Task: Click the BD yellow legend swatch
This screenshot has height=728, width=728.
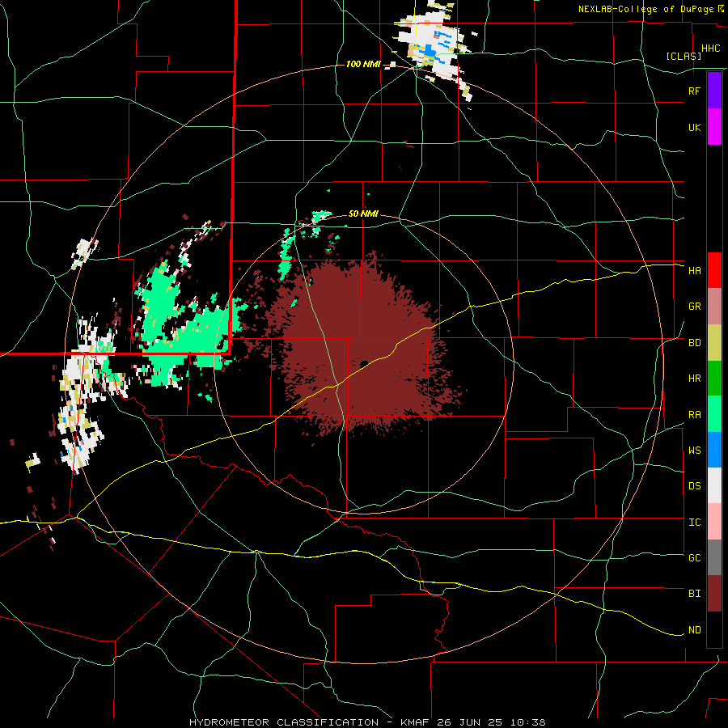Action: pyautogui.click(x=714, y=343)
